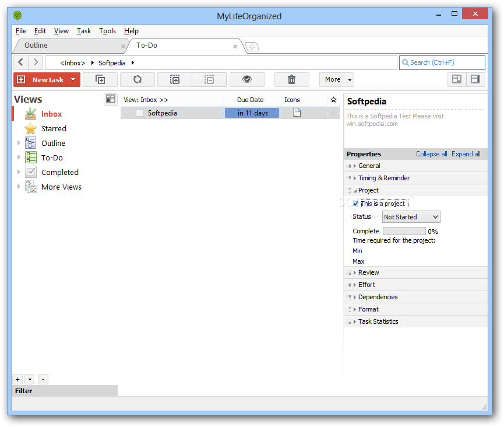Switch to the Outline tab

coord(69,45)
